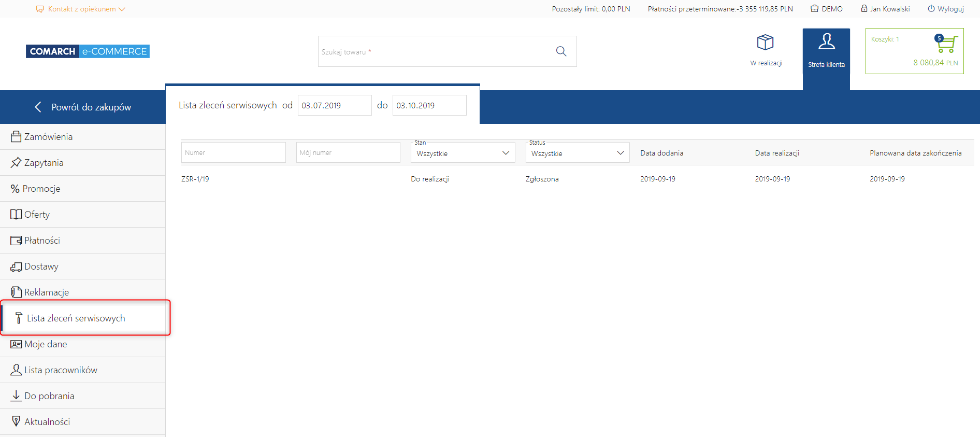Viewport: 980px width, 437px height.
Task: Click the Zamówienia box icon
Action: (x=16, y=137)
